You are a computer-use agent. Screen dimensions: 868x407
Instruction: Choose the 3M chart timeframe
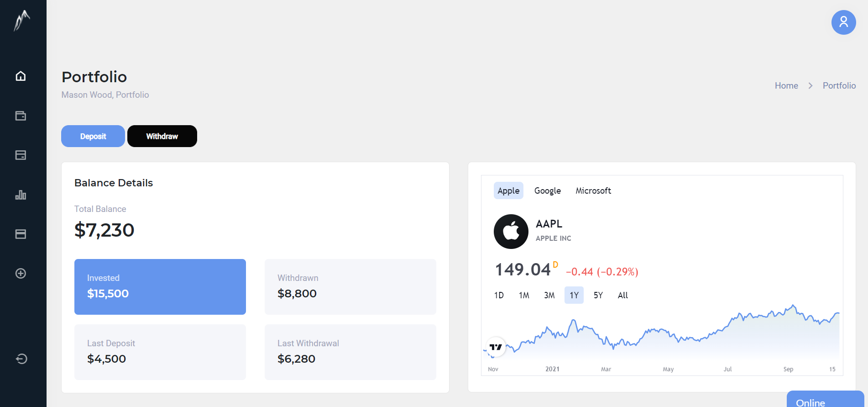pyautogui.click(x=549, y=295)
